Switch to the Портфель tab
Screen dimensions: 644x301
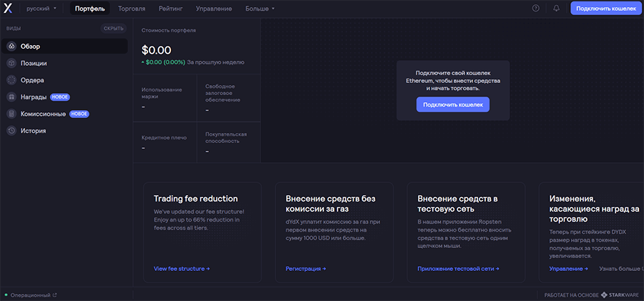click(90, 8)
